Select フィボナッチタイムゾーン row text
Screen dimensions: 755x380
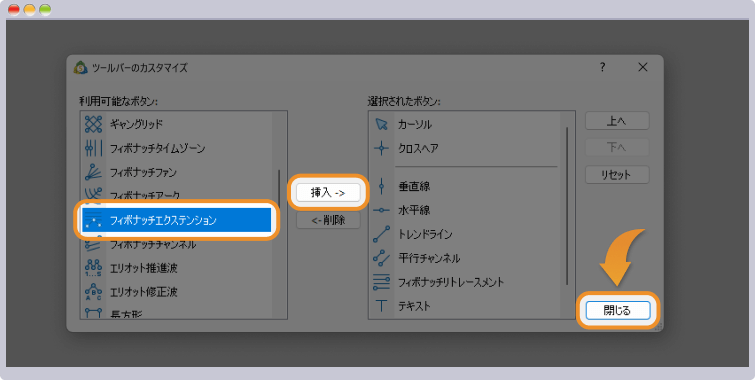click(x=157, y=148)
